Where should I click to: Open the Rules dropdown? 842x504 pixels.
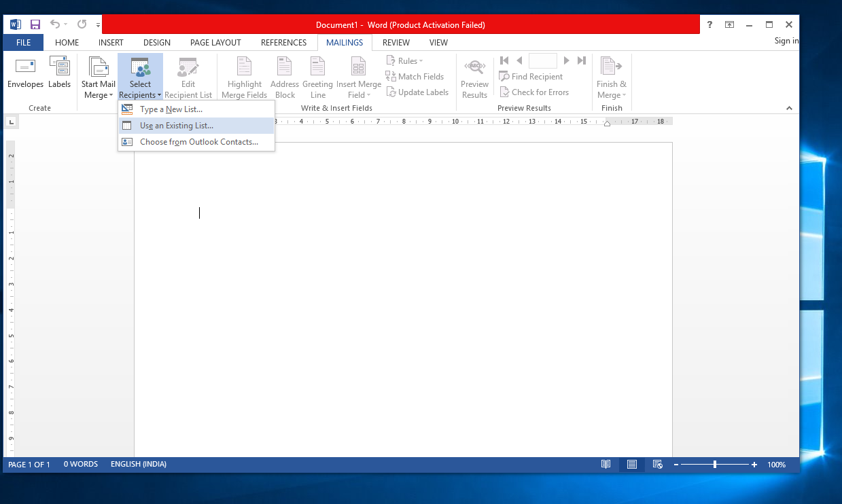click(x=404, y=61)
